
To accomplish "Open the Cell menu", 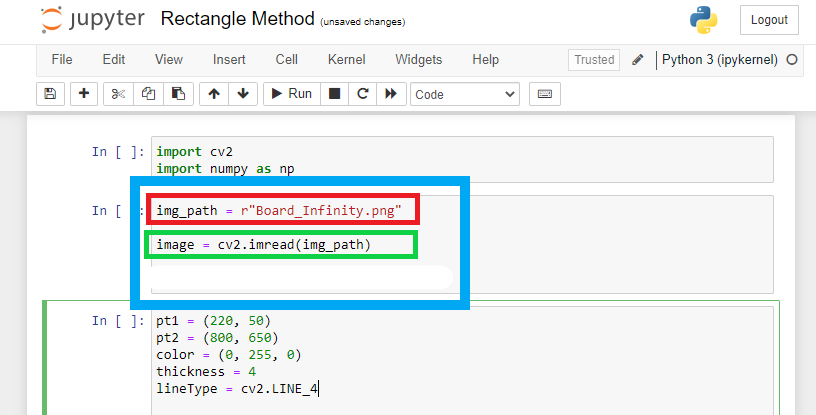I will 287,60.
